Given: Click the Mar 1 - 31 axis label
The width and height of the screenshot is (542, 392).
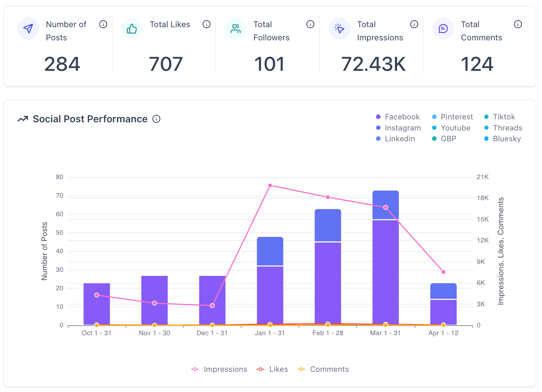Looking at the screenshot, I should [x=385, y=333].
